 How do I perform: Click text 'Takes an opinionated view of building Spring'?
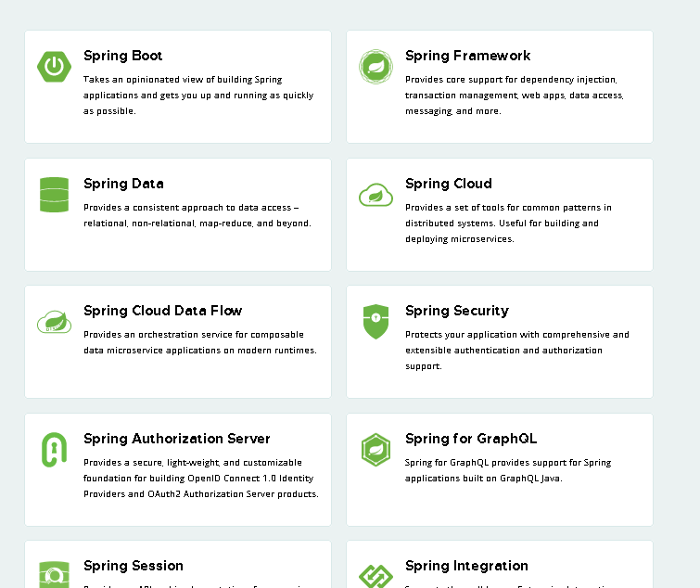click(183, 80)
